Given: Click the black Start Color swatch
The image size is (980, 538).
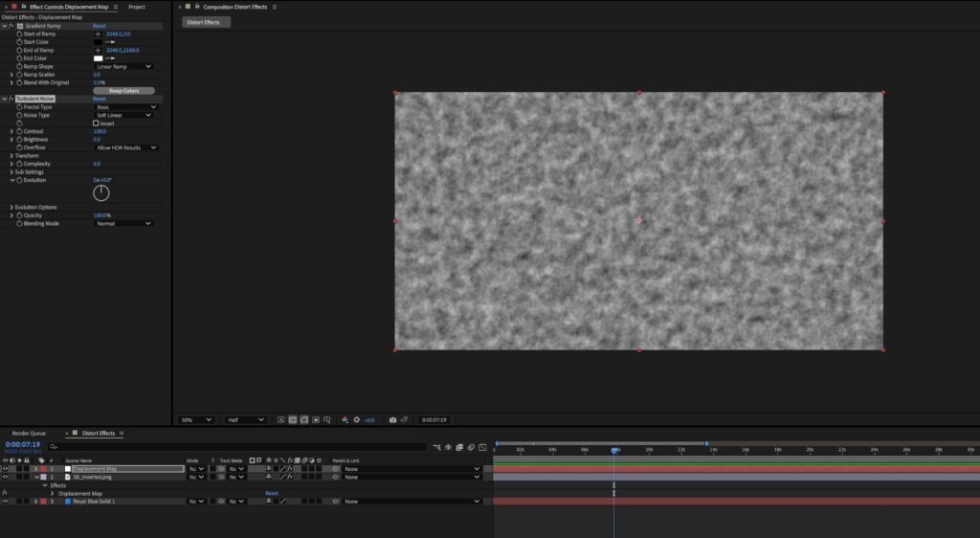Looking at the screenshot, I should (99, 42).
